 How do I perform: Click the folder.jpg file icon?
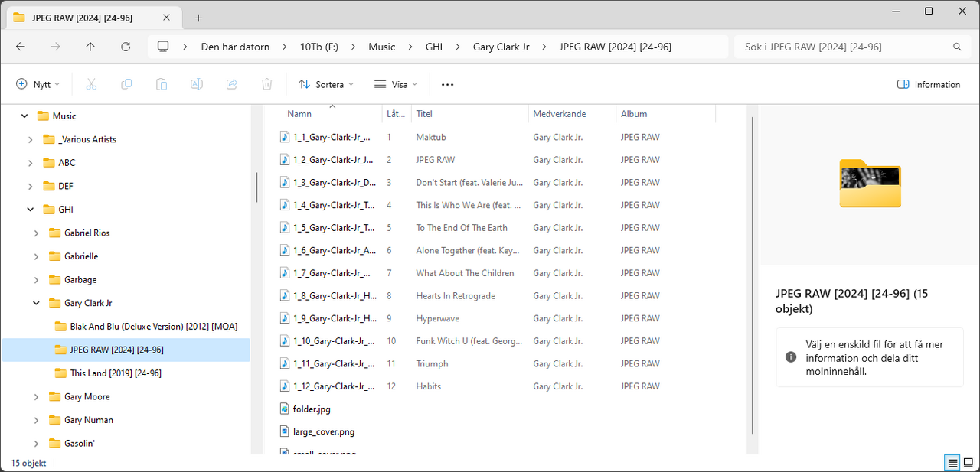coord(285,409)
